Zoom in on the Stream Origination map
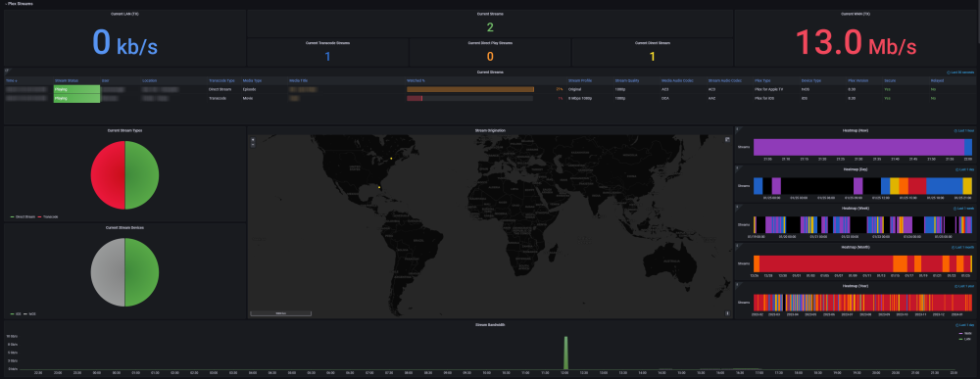980x379 pixels. point(253,140)
